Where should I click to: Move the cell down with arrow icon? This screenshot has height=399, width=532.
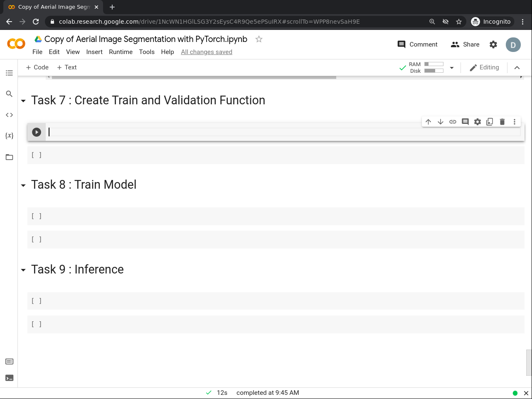441,122
